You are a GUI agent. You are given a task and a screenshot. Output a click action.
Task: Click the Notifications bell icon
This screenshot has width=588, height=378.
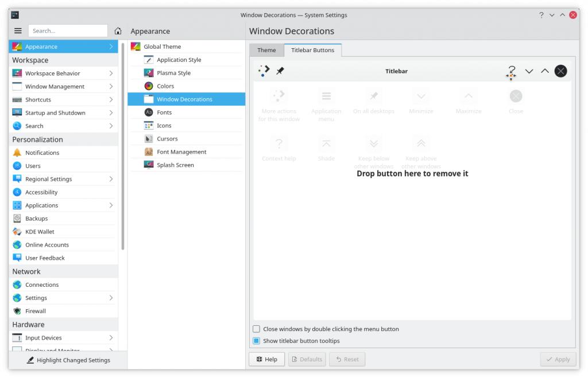coord(17,153)
